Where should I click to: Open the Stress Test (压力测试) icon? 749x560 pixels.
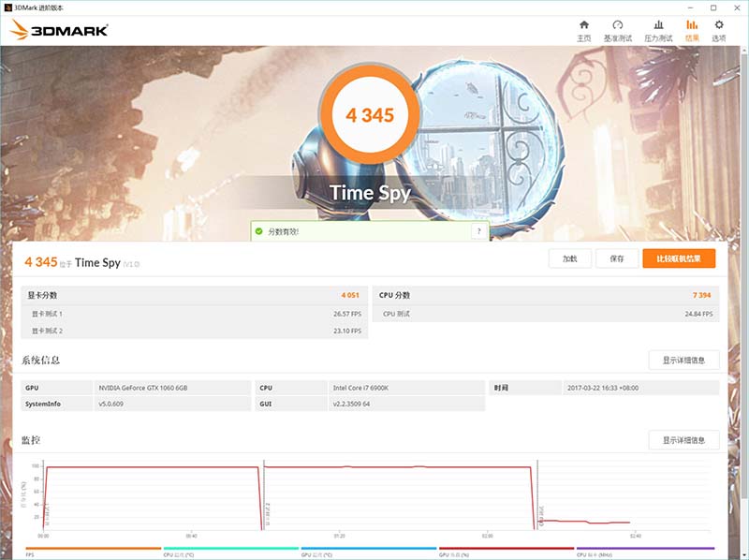point(658,25)
